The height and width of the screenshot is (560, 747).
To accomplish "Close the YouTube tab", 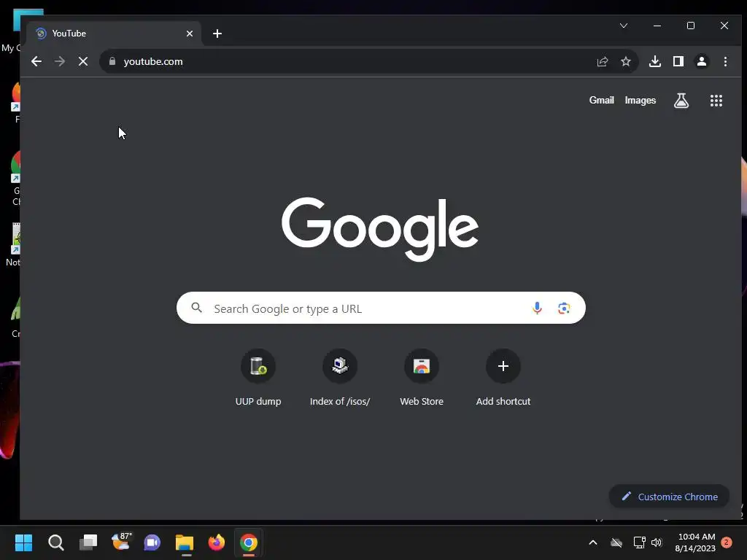I will pyautogui.click(x=190, y=34).
